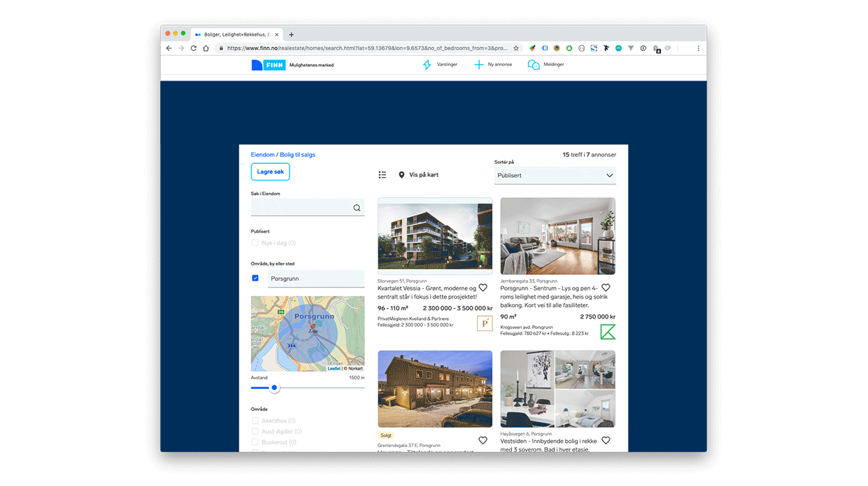This screenshot has width=868, height=486.
Task: Open the Kvartalet Vessia listing title
Action: pyautogui.click(x=427, y=292)
